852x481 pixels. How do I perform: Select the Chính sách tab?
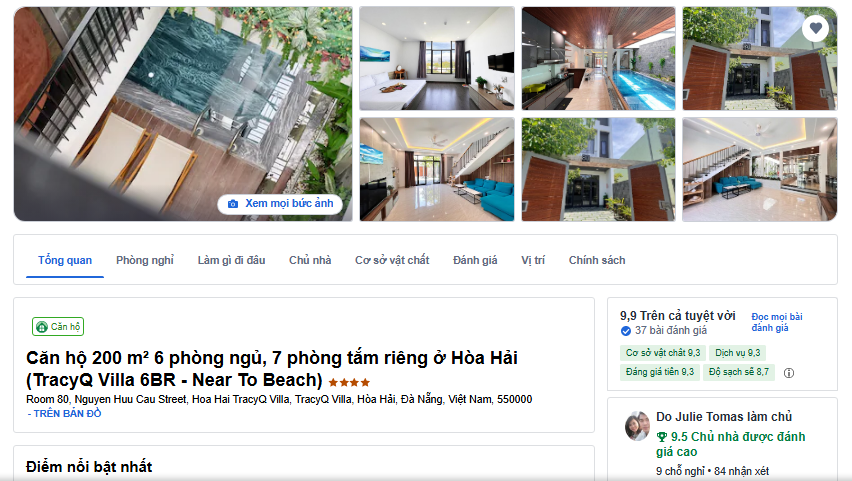click(597, 260)
